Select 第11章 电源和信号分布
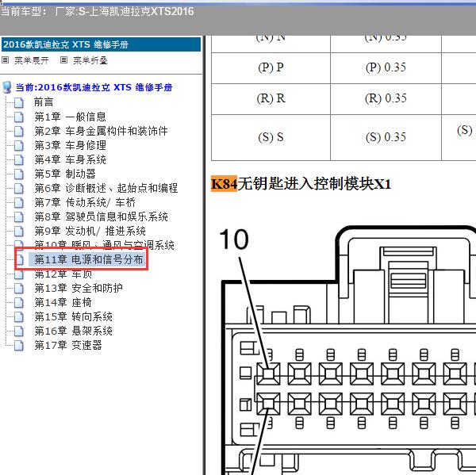The image size is (476, 475). [88, 259]
